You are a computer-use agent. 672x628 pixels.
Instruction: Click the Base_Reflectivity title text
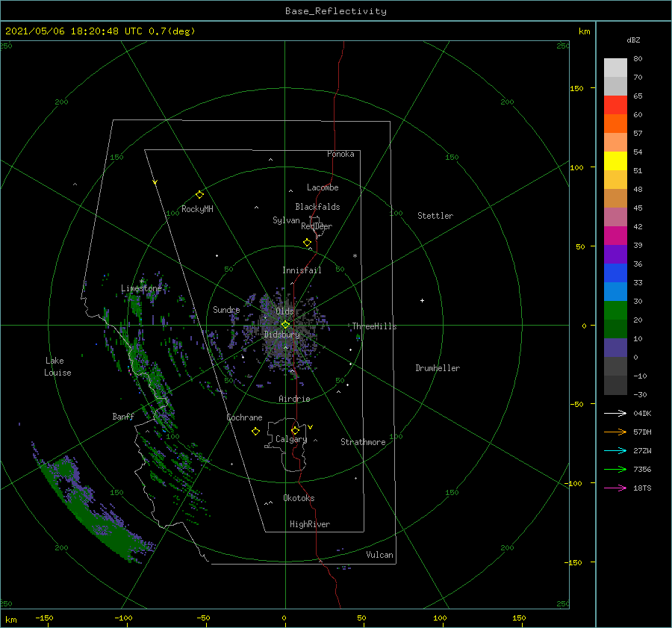pos(336,11)
